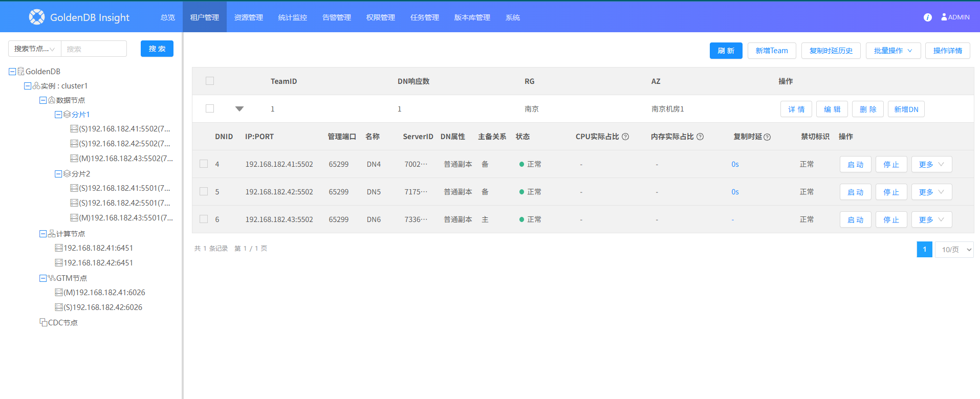Click the 计算节点 icon in tree
Image resolution: width=980 pixels, height=399 pixels.
point(52,234)
